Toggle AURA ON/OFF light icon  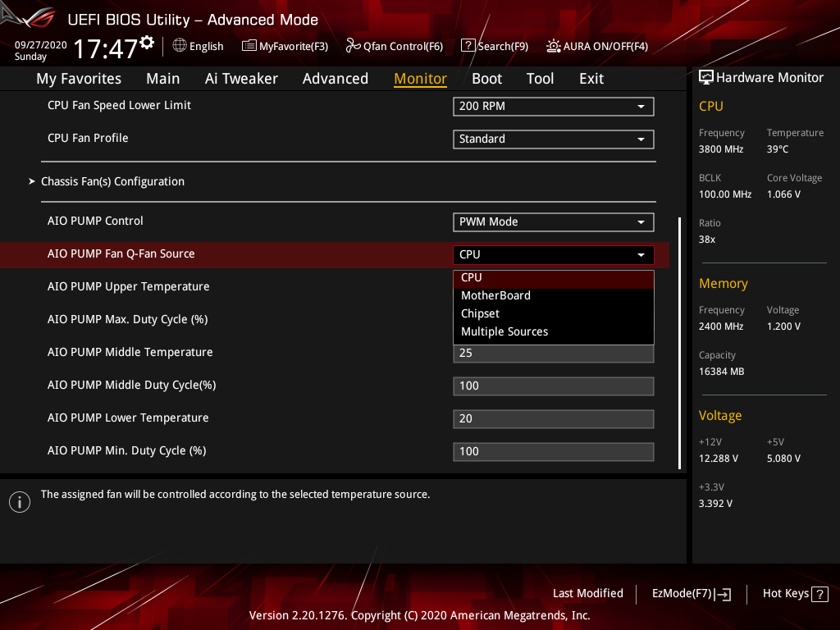click(554, 46)
